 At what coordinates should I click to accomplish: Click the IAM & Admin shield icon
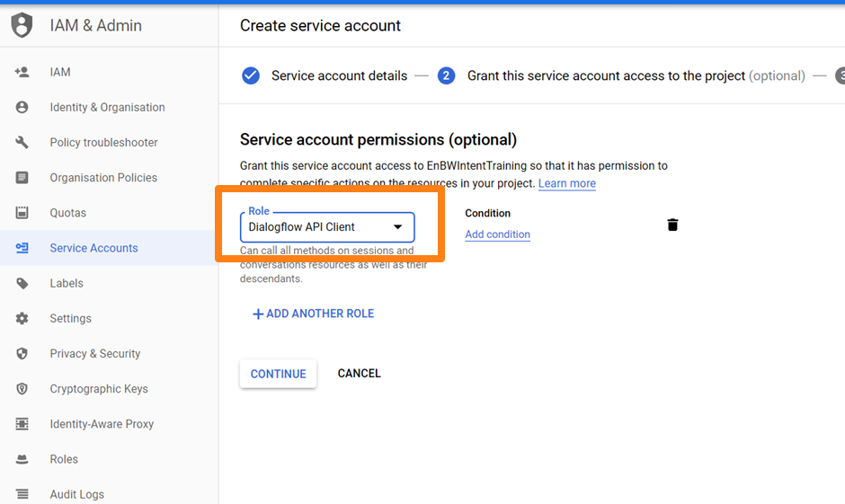tap(22, 25)
